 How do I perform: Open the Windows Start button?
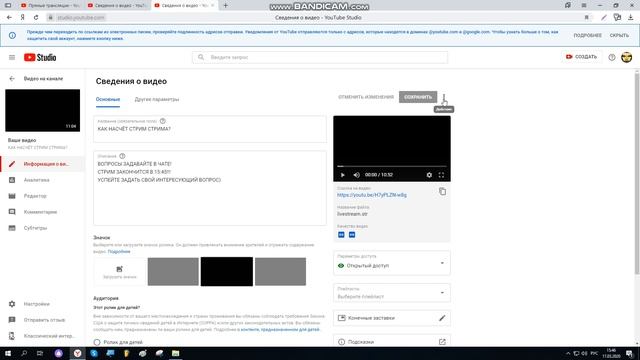coord(8,353)
